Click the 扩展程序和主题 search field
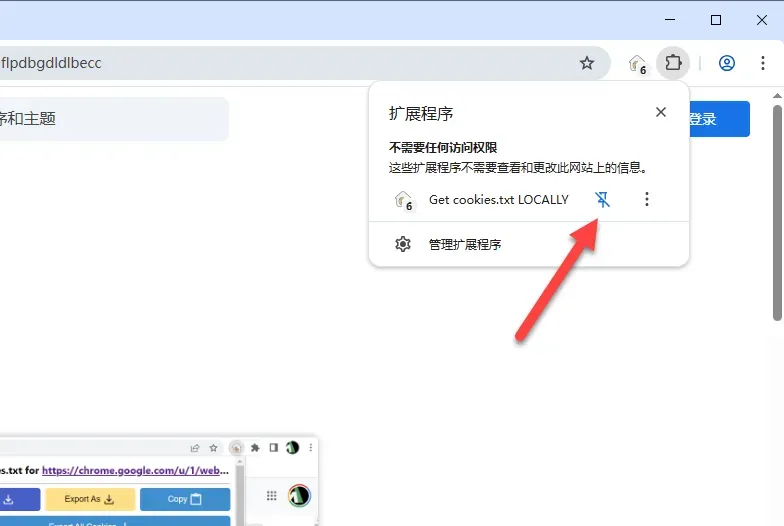 [x=114, y=118]
